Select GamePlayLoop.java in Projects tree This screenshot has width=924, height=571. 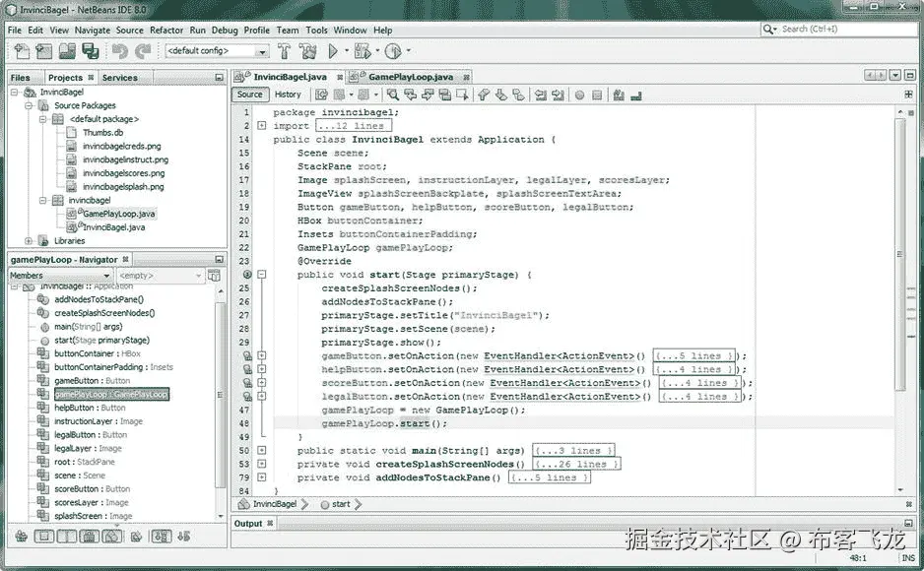click(118, 214)
